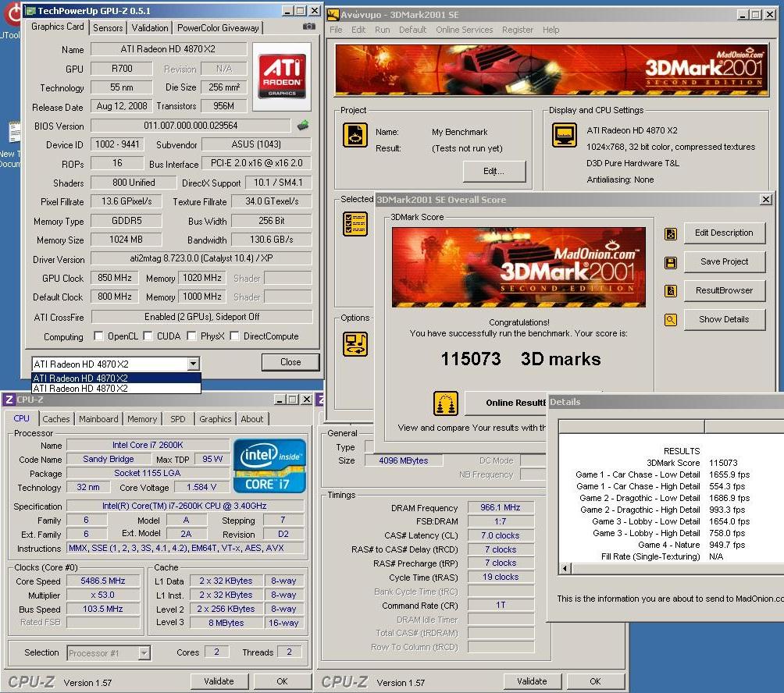Click the Selected Tests checklist icon

click(x=355, y=223)
